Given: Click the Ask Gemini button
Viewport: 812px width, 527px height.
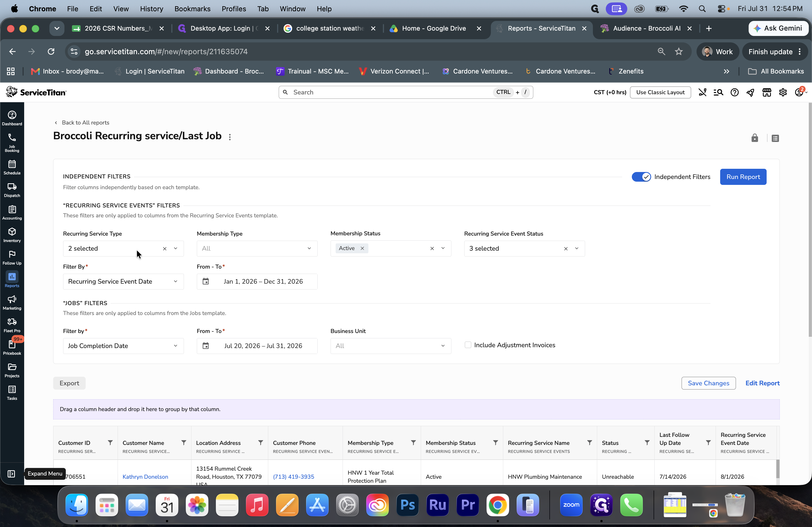Looking at the screenshot, I should coord(778,28).
